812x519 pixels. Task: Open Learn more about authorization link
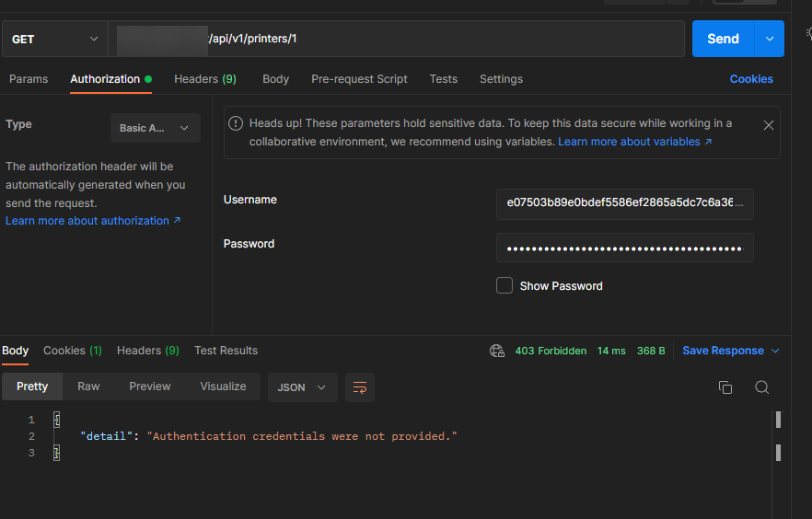(x=93, y=221)
